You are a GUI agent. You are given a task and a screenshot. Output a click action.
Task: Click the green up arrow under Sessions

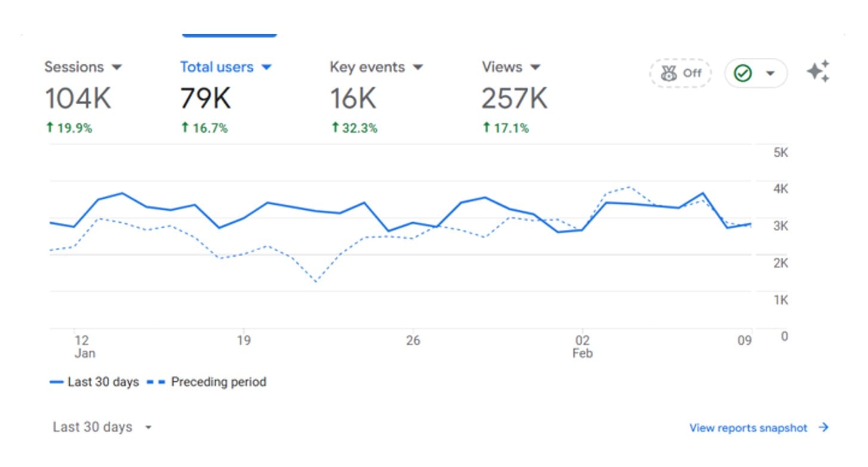click(49, 127)
